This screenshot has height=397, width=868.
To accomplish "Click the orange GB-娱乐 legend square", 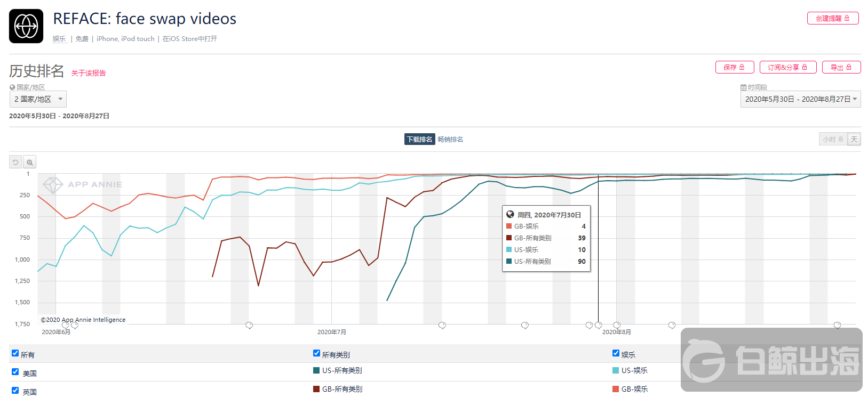I will 616,389.
